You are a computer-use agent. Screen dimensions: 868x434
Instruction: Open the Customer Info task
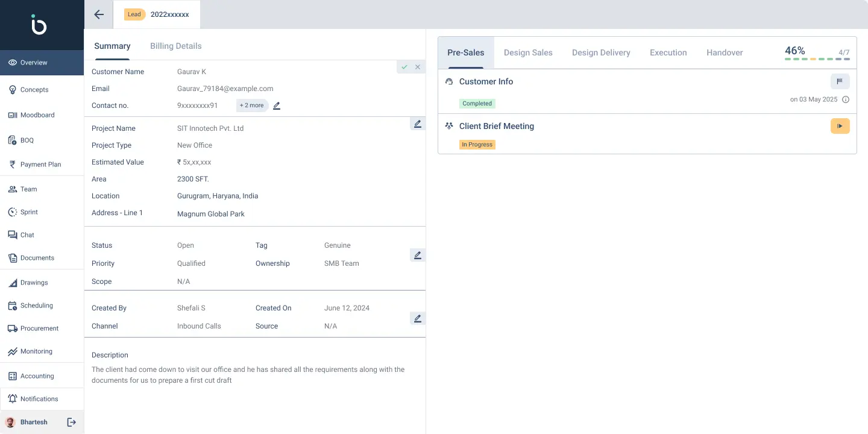click(x=486, y=81)
